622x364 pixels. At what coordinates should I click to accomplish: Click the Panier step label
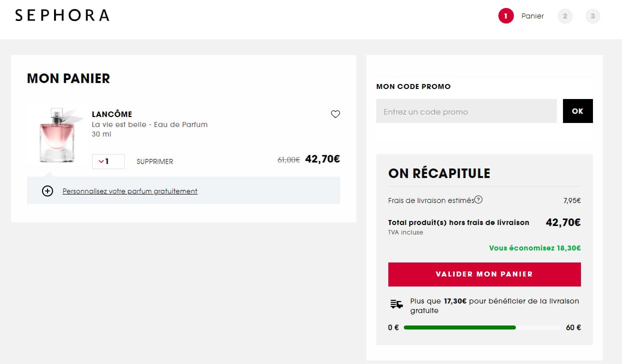(x=532, y=16)
